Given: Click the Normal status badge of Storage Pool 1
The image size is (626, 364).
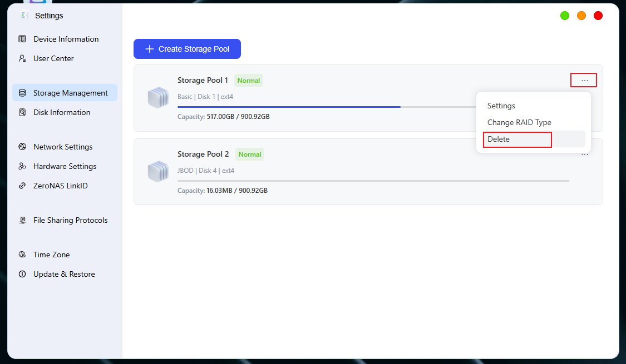Looking at the screenshot, I should 248,81.
